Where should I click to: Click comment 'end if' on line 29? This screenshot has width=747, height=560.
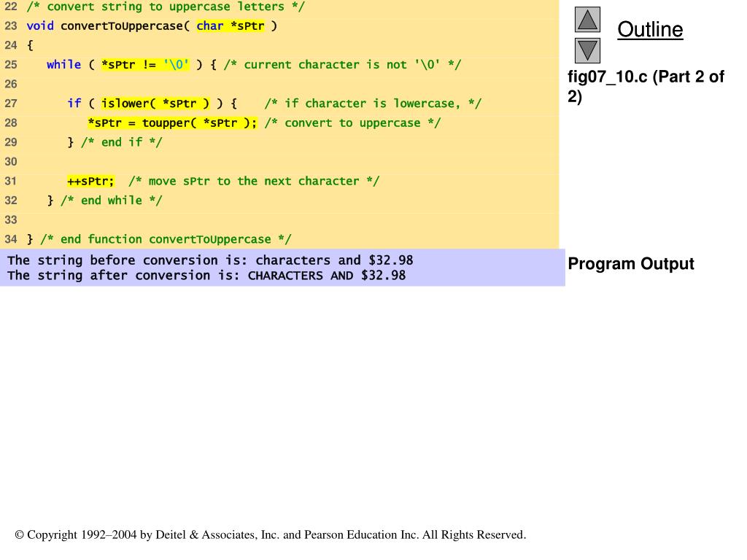[122, 142]
